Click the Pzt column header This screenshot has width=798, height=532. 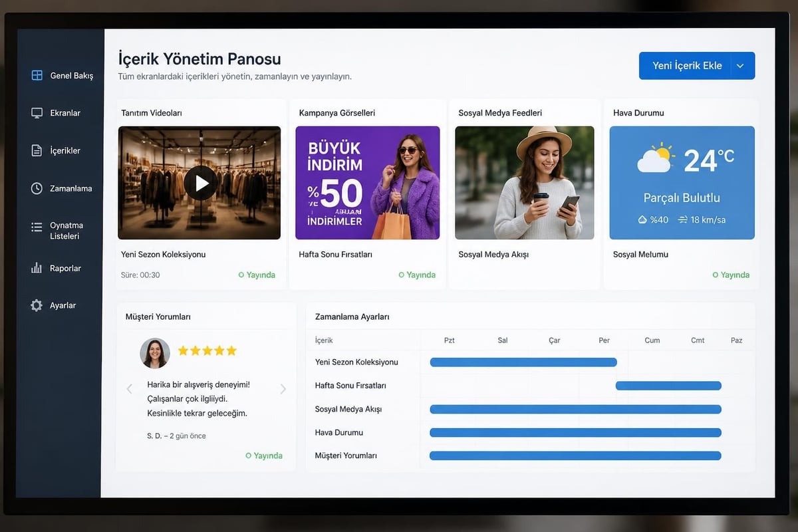coord(450,340)
